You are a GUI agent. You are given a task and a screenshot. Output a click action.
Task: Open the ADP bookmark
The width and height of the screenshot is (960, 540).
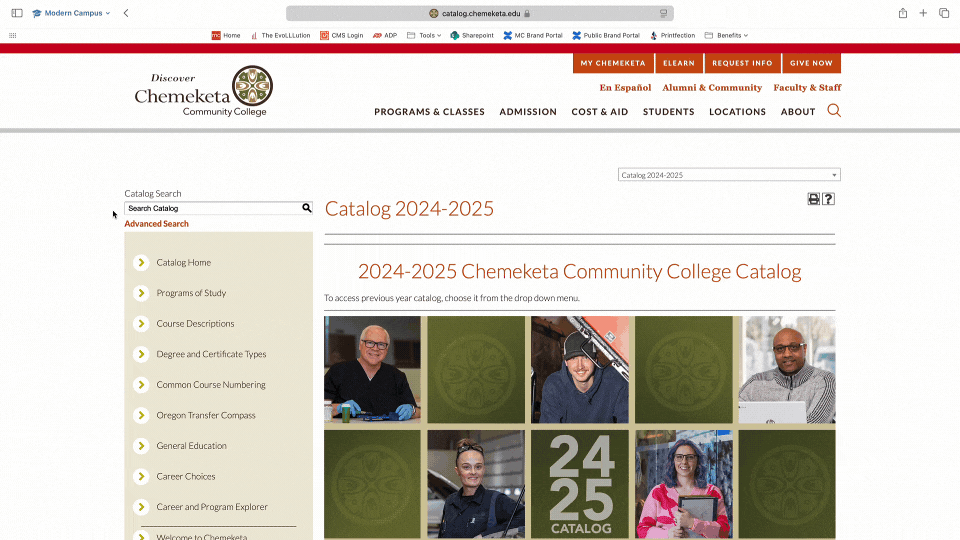tap(385, 36)
